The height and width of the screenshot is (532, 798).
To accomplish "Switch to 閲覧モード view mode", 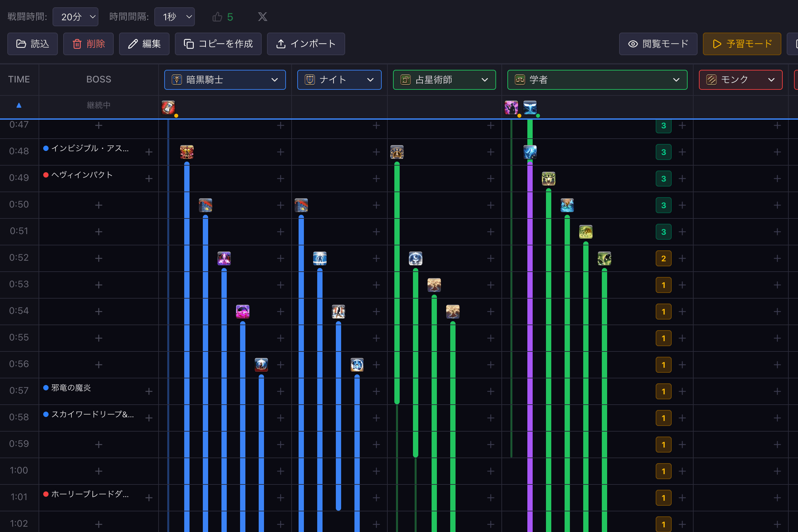I will click(658, 44).
